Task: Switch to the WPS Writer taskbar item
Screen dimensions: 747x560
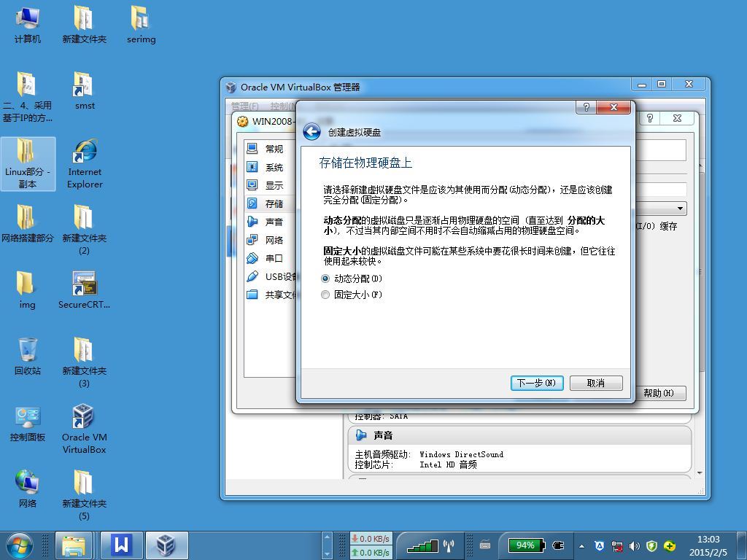Action: pyautogui.click(x=122, y=545)
